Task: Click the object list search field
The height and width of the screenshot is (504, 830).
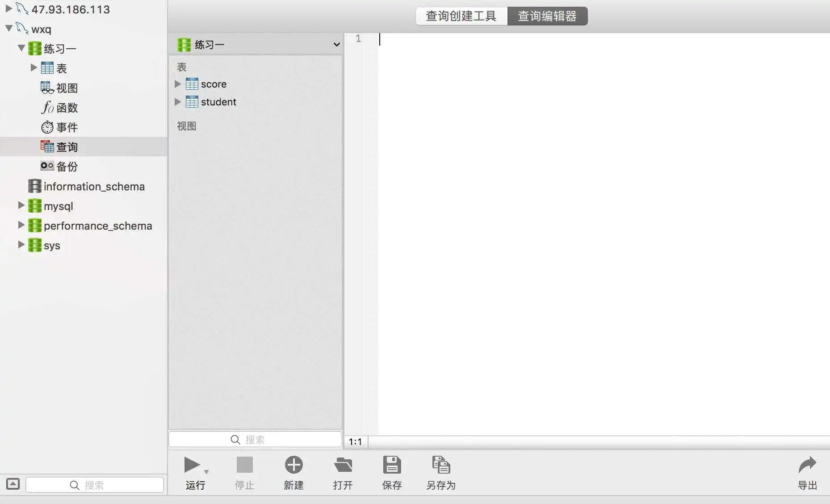Action: coord(255,440)
